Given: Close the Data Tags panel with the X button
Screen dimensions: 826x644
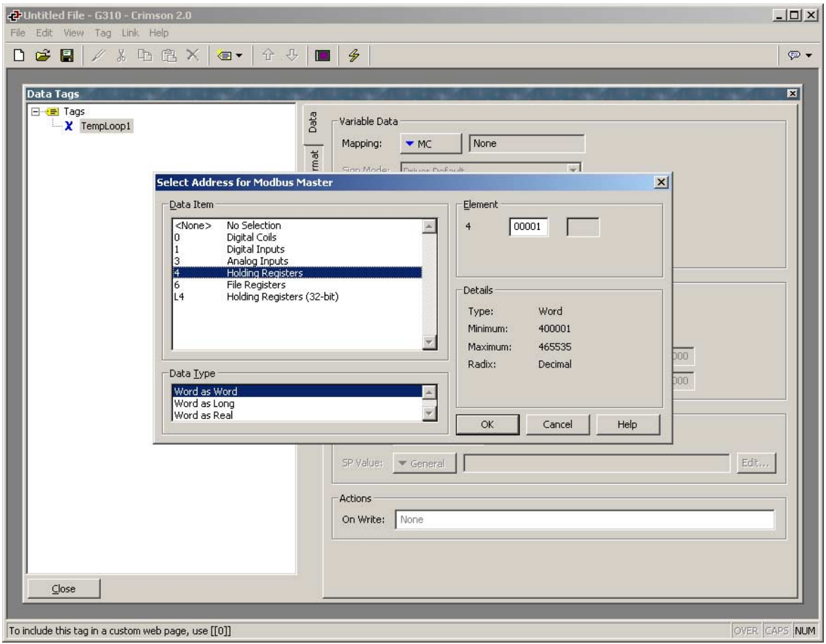Looking at the screenshot, I should tap(791, 94).
